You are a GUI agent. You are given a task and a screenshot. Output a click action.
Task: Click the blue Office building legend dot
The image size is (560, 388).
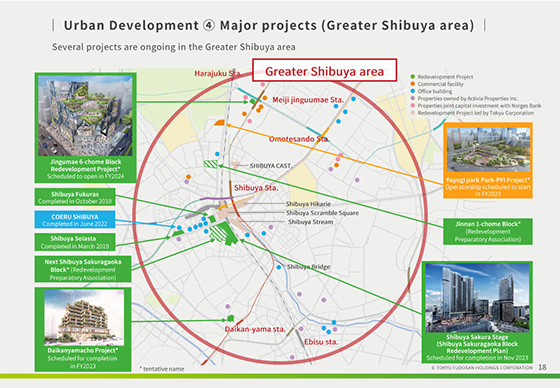413,91
